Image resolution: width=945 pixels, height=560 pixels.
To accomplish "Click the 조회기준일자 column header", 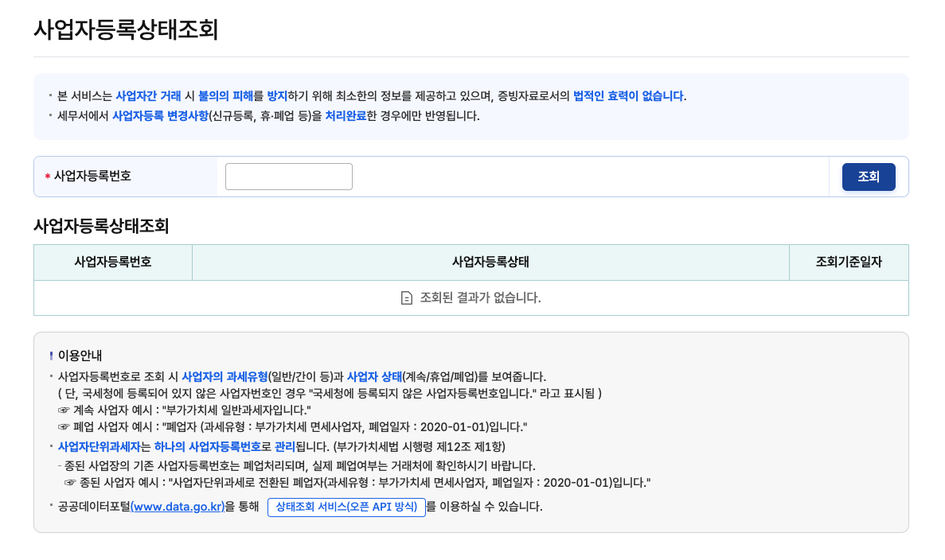I will (848, 262).
